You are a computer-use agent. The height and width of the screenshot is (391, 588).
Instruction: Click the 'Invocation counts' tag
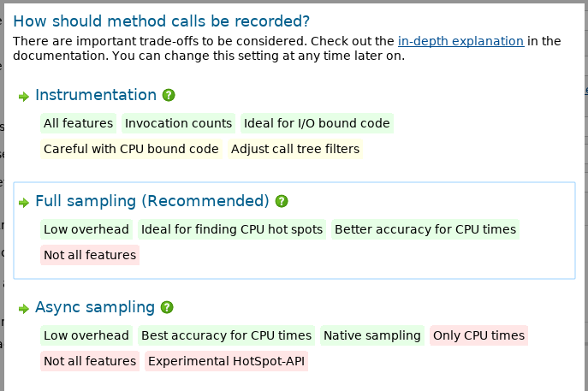179,123
